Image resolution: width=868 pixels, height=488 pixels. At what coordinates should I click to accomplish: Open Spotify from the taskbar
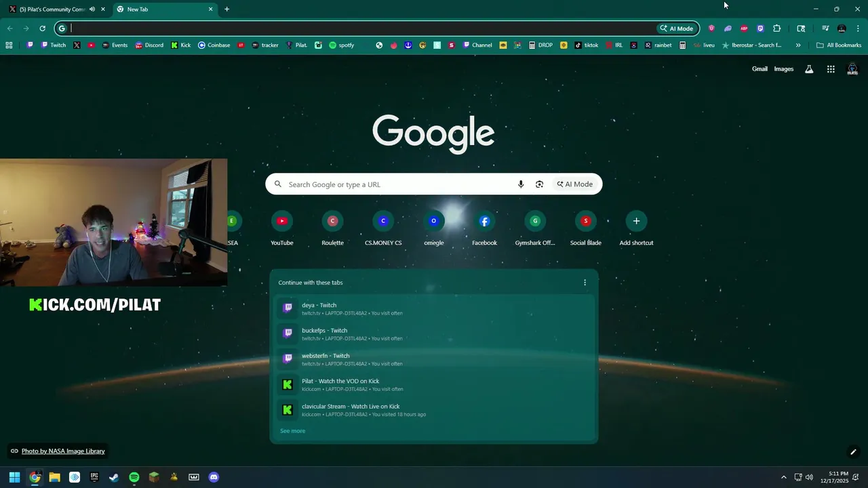[x=134, y=477]
